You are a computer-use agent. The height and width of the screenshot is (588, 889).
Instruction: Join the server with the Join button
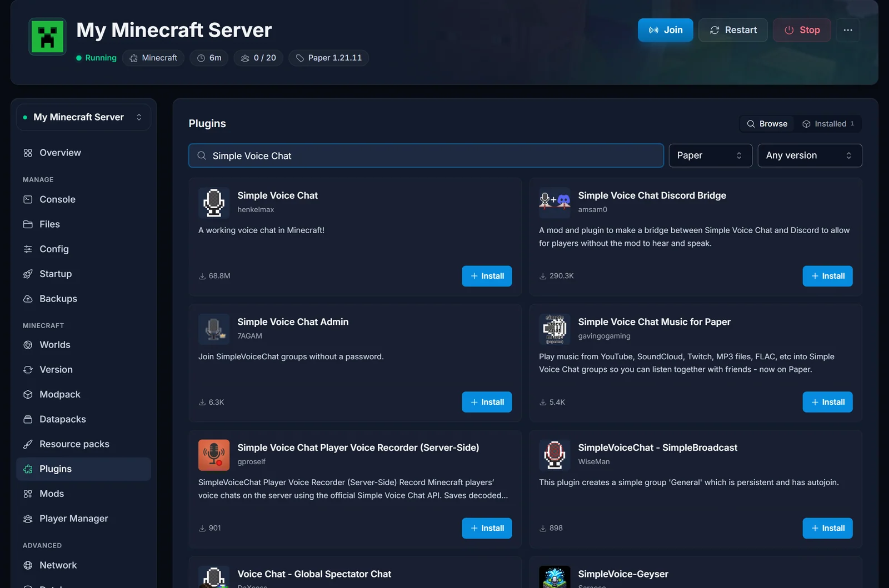666,30
